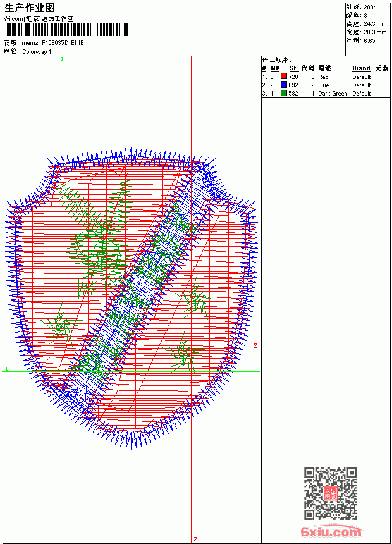Click the red thread color swatch
The image size is (392, 544).
pyautogui.click(x=284, y=77)
